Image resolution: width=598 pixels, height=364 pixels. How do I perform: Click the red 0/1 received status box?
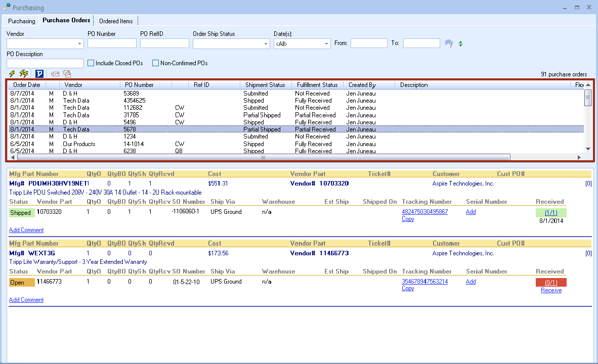(x=551, y=282)
